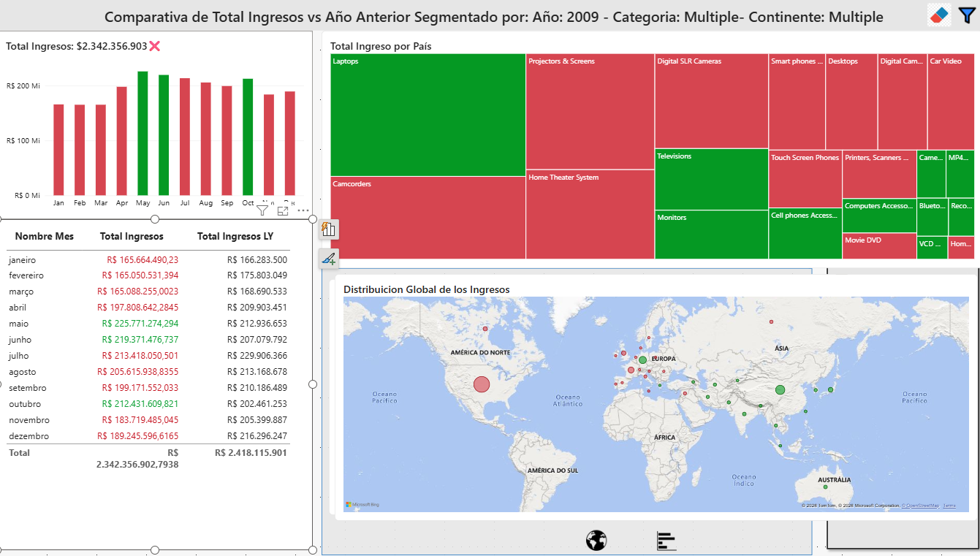The width and height of the screenshot is (980, 556).
Task: Select the May green bar
Action: [143, 133]
